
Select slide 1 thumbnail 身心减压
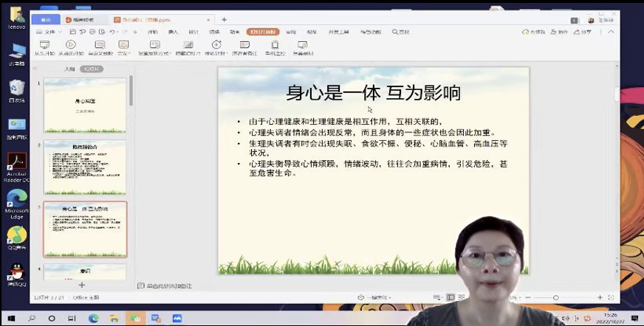[85, 105]
